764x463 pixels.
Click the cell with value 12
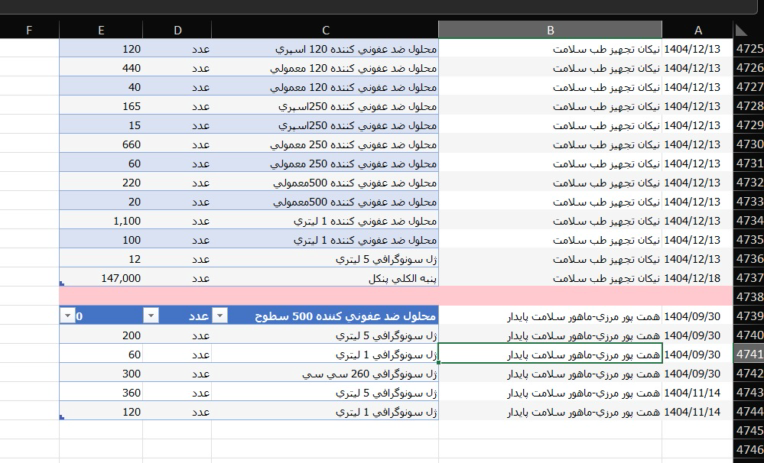pyautogui.click(x=101, y=259)
